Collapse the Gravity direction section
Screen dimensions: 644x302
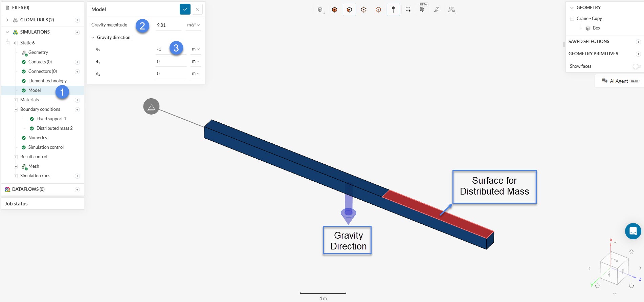93,38
